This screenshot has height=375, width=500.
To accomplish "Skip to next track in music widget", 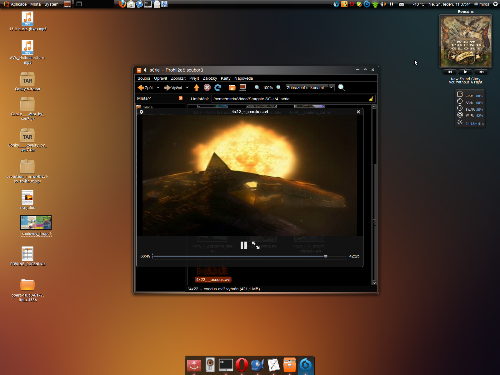I will pyautogui.click(x=481, y=72).
